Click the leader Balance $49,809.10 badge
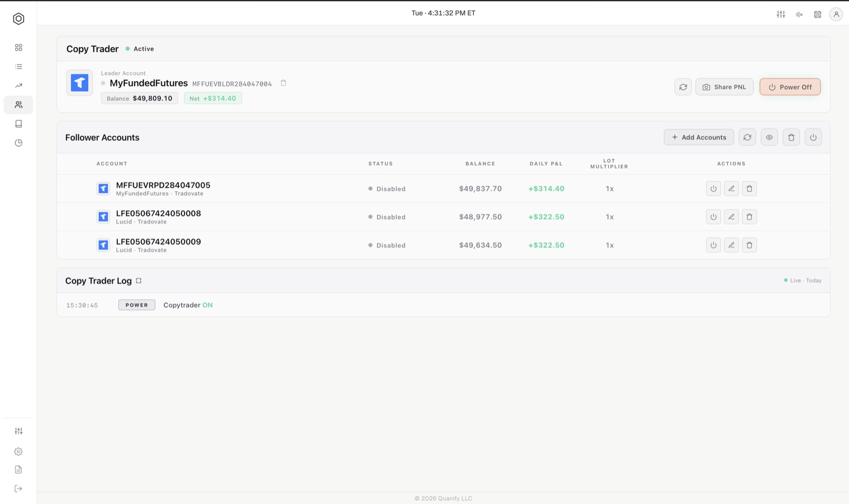 [140, 99]
